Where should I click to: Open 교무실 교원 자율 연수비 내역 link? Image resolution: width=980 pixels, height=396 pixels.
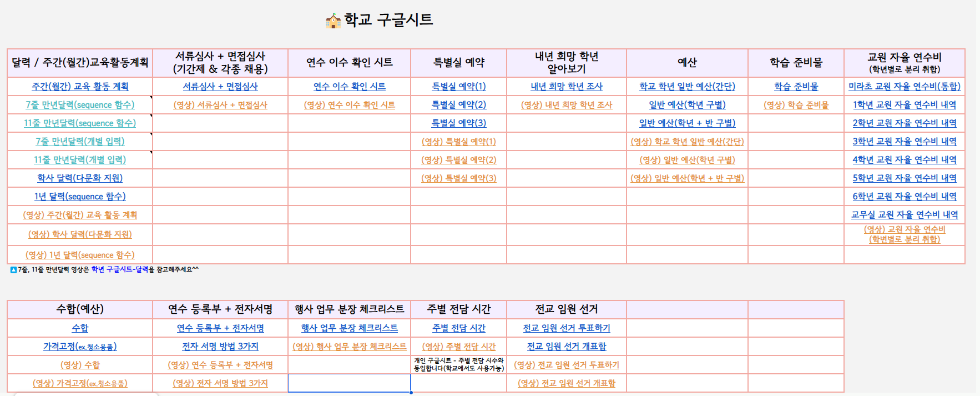point(904,215)
